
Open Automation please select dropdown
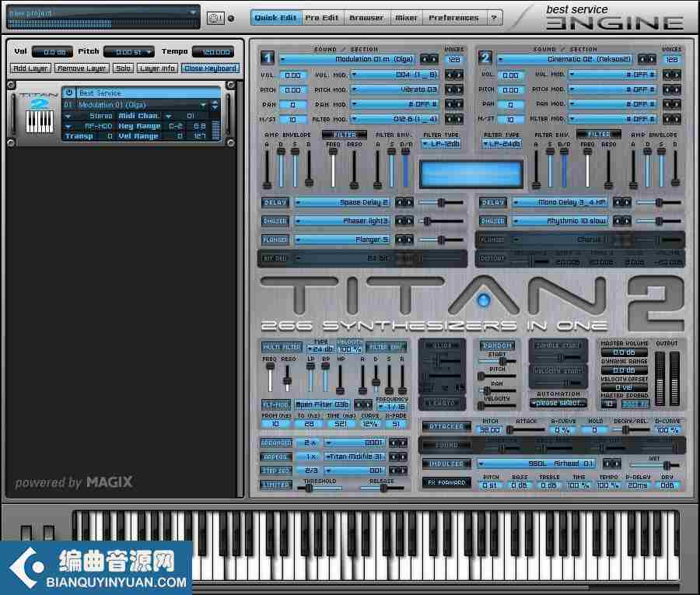click(558, 403)
